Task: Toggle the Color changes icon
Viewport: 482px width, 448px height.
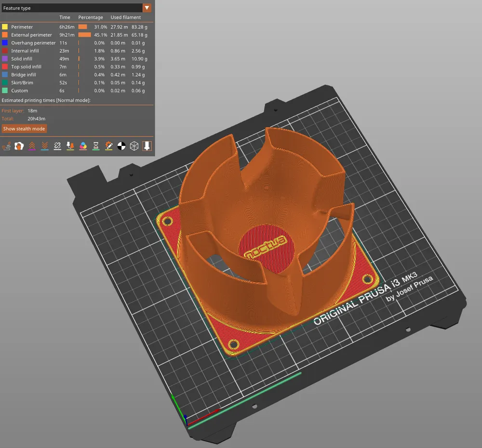Action: [x=83, y=145]
